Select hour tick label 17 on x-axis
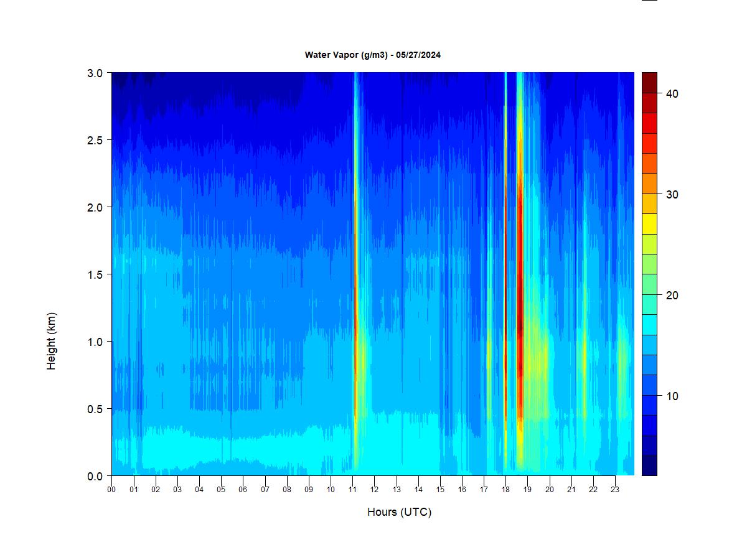Image resolution: width=747 pixels, height=560 pixels. click(x=484, y=490)
